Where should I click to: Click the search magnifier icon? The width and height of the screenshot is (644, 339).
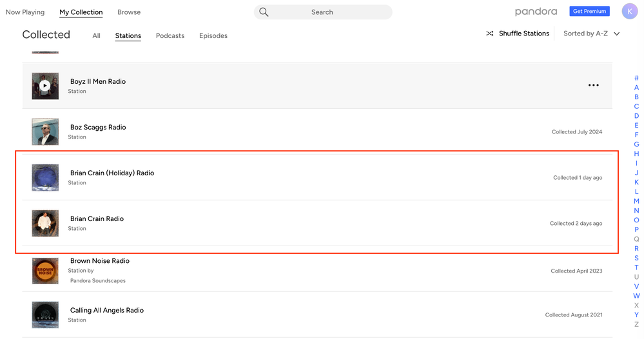(264, 12)
